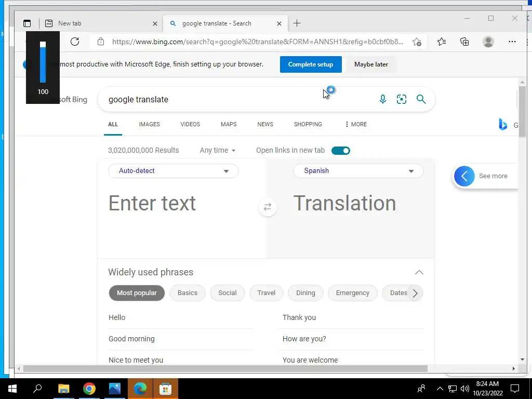The height and width of the screenshot is (399, 532).
Task: Select the Dining phrase category
Action: (305, 293)
